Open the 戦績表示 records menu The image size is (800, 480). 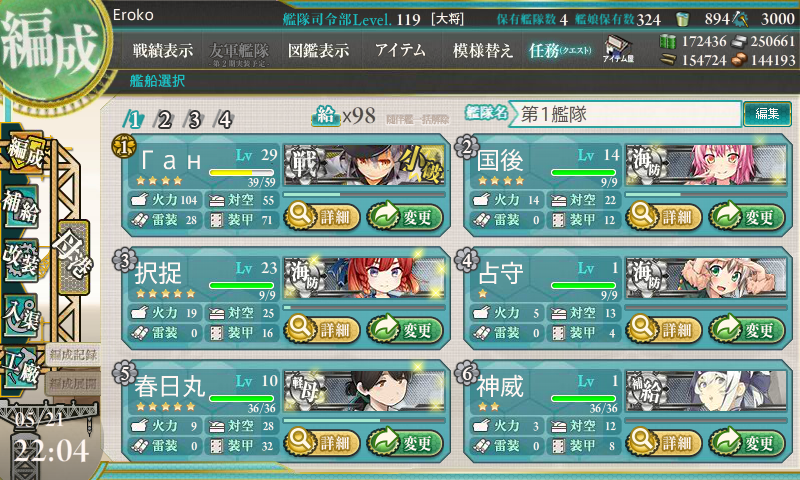[163, 50]
